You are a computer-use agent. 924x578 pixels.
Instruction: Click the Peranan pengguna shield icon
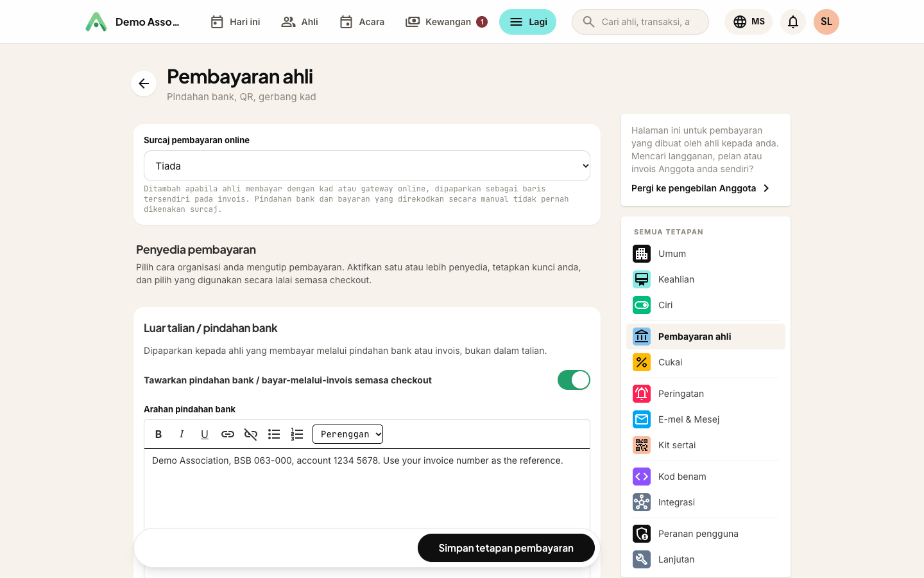[x=642, y=534]
